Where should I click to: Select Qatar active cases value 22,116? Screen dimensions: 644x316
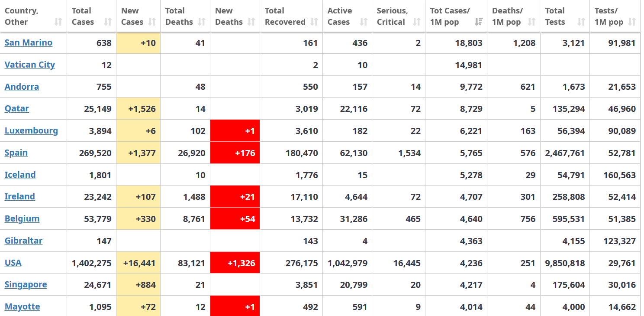pyautogui.click(x=354, y=109)
